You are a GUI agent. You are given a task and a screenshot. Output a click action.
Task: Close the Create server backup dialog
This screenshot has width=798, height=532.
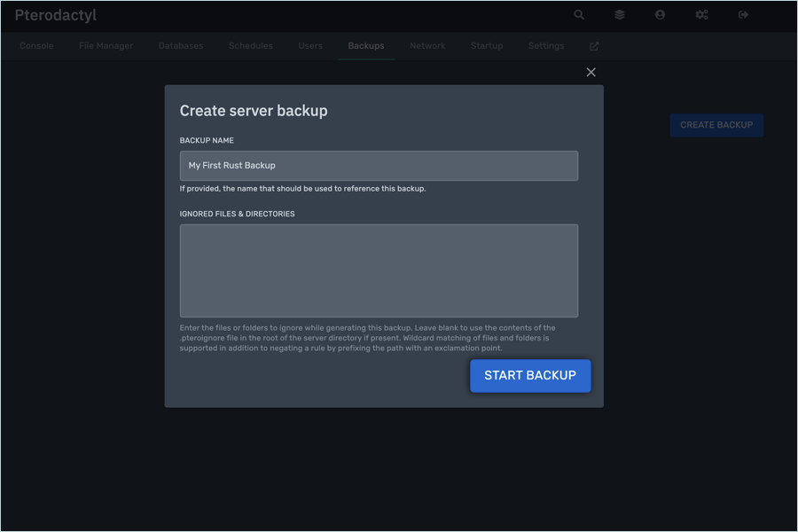591,72
